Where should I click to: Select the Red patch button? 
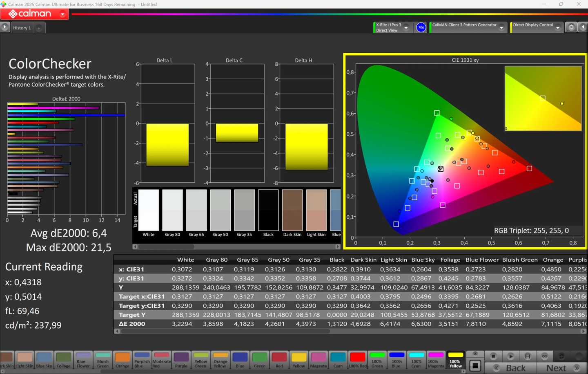[x=279, y=360]
